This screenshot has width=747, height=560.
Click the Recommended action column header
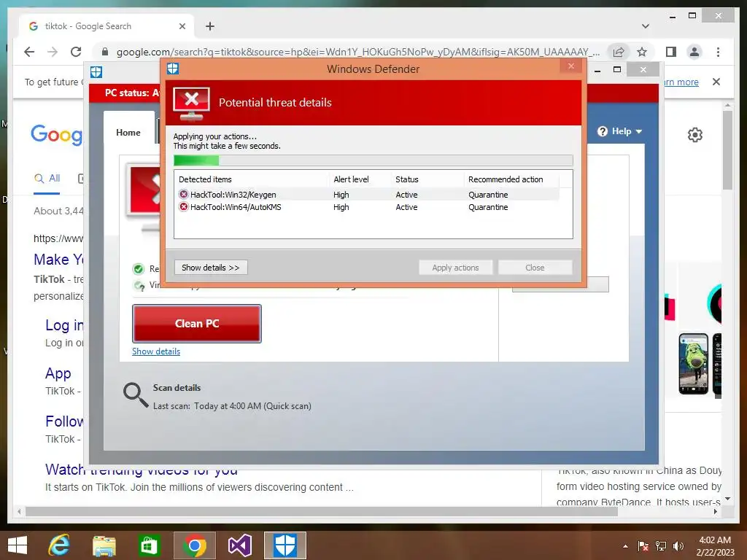(506, 179)
